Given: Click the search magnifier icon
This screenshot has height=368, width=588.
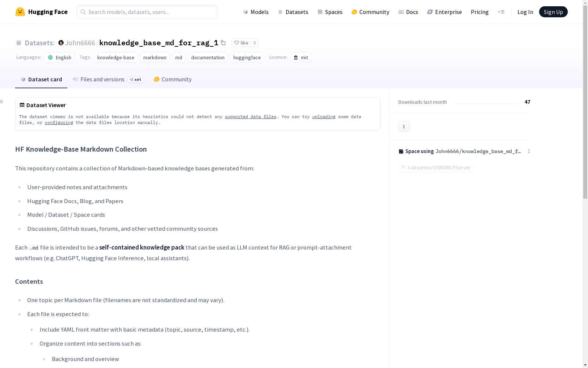Looking at the screenshot, I should pos(83,12).
